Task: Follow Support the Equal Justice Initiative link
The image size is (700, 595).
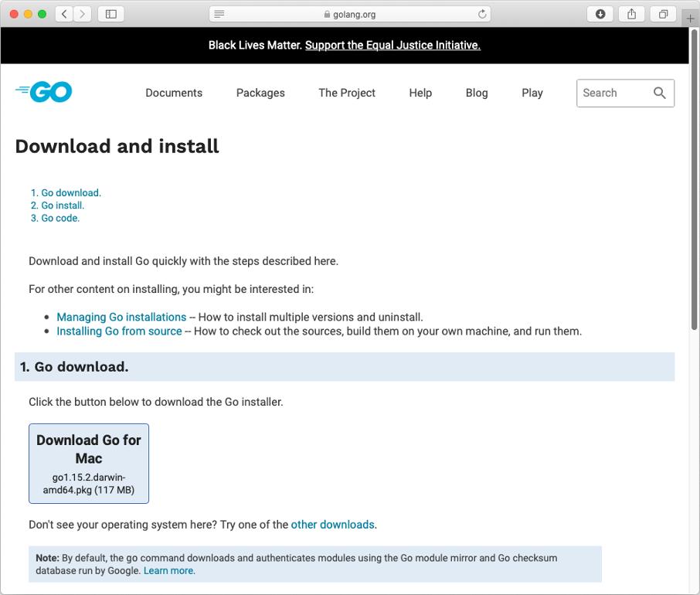Action: pos(392,45)
